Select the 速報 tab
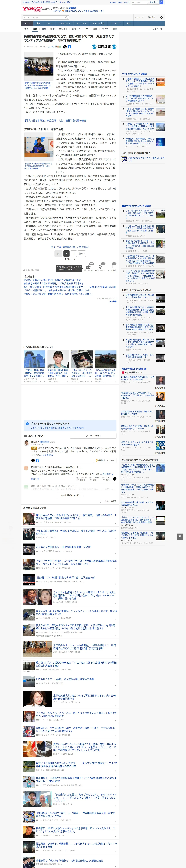Viewport: 186px width, 868px height. tap(38, 24)
